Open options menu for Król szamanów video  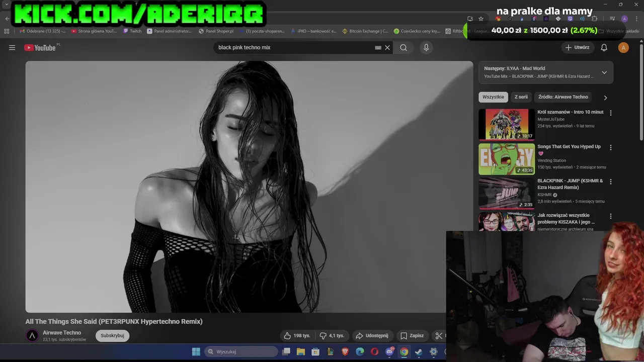611,113
